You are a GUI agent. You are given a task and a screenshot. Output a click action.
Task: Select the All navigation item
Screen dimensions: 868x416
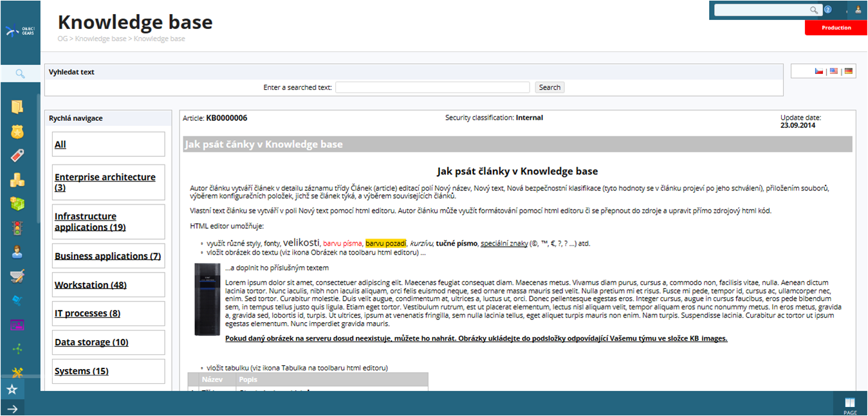click(x=108, y=144)
